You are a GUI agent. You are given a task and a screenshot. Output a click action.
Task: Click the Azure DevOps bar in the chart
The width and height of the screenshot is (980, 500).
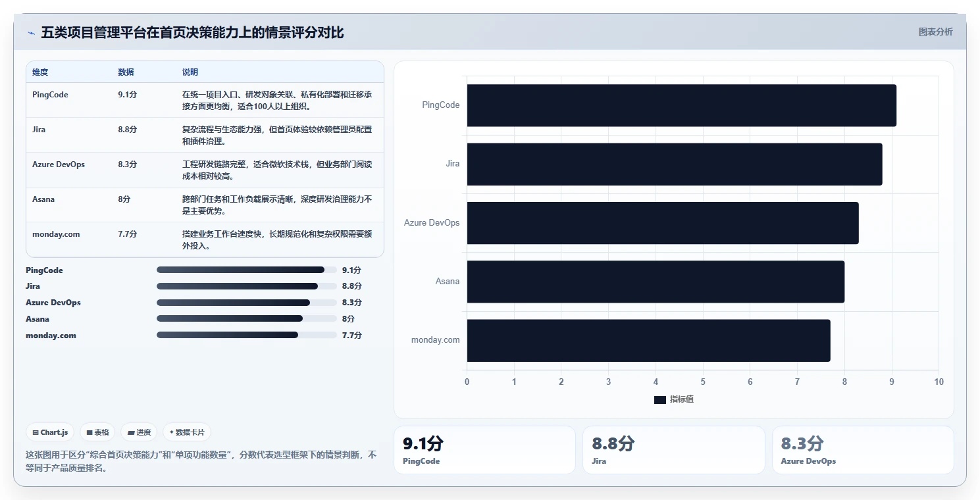click(663, 222)
